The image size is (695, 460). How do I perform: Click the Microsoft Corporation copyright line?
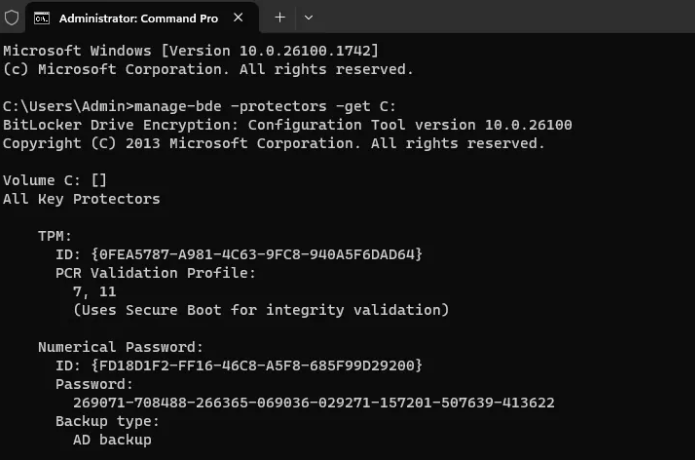click(x=207, y=69)
